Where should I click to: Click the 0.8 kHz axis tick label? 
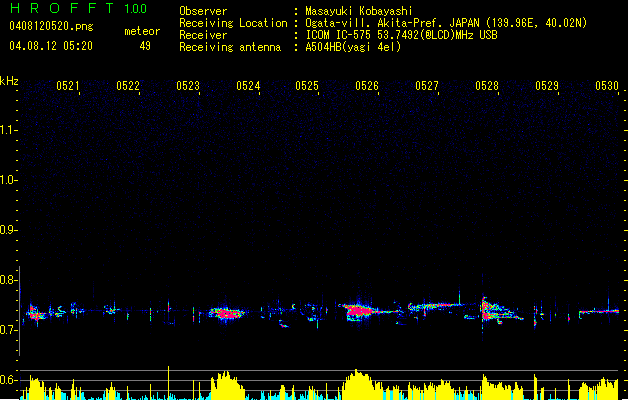tap(8, 280)
